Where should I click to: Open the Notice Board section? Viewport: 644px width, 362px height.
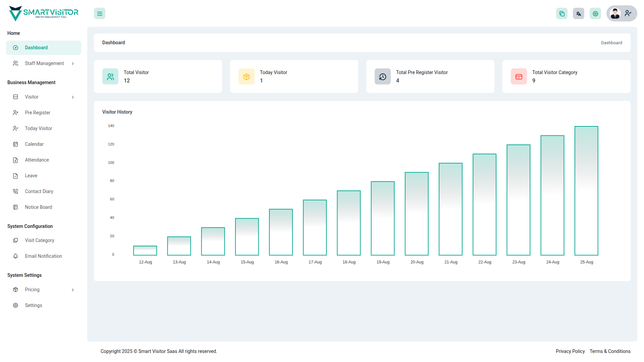(38, 207)
